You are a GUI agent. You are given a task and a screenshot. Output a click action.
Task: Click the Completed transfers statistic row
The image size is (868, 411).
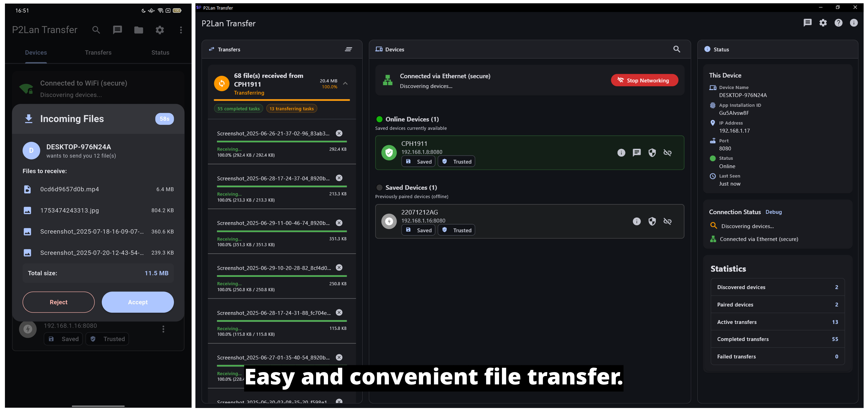pos(778,339)
